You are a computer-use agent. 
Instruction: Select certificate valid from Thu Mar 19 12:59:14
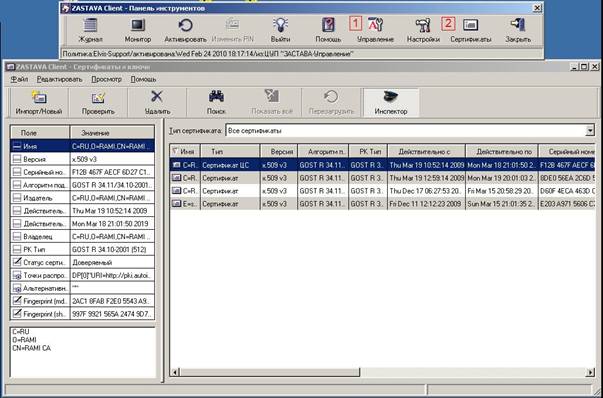(x=382, y=178)
